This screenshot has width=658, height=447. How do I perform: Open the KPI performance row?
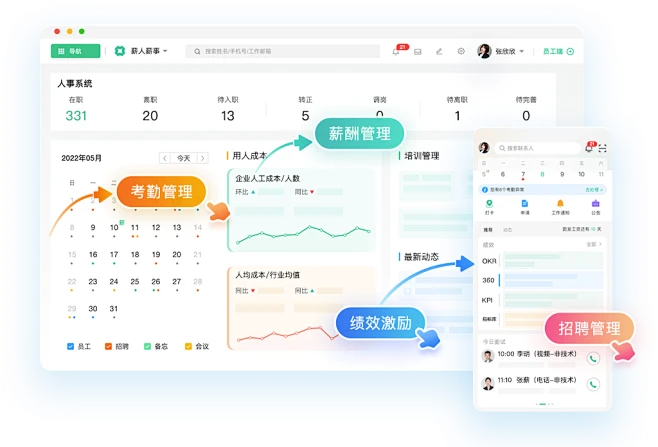[x=542, y=300]
